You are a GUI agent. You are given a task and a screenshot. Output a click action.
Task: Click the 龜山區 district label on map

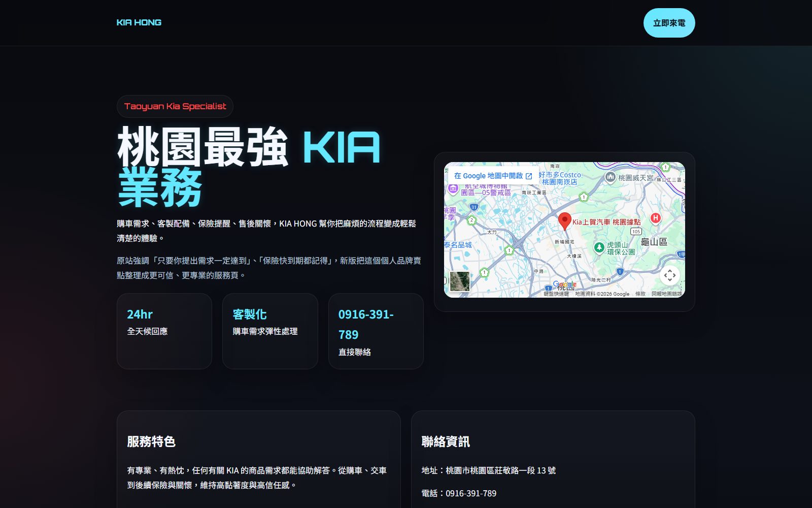[654, 242]
